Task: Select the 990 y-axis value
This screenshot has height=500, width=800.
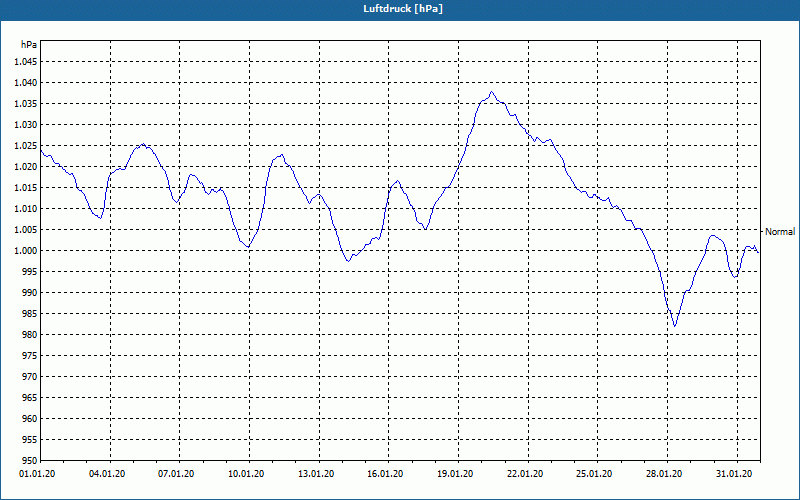Action: coord(30,292)
